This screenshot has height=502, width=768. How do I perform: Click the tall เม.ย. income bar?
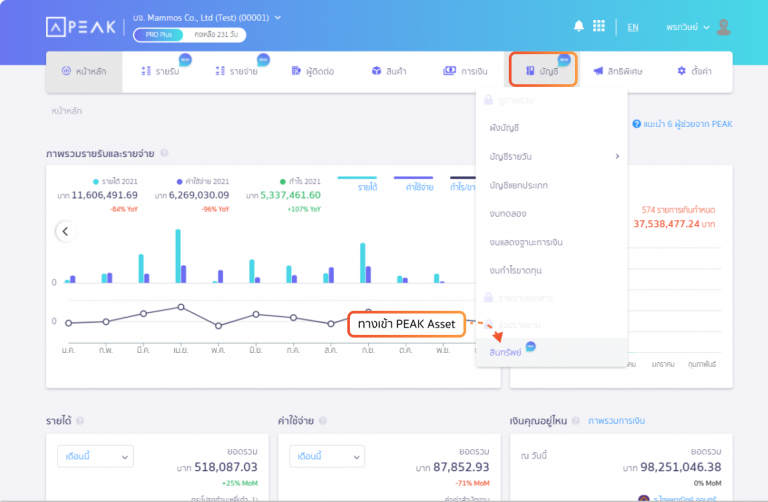[178, 256]
